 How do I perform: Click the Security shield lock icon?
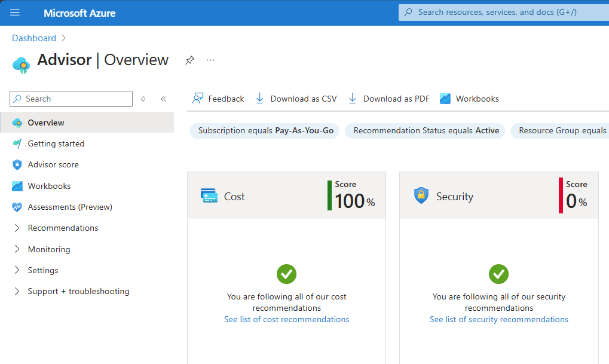[x=421, y=195]
